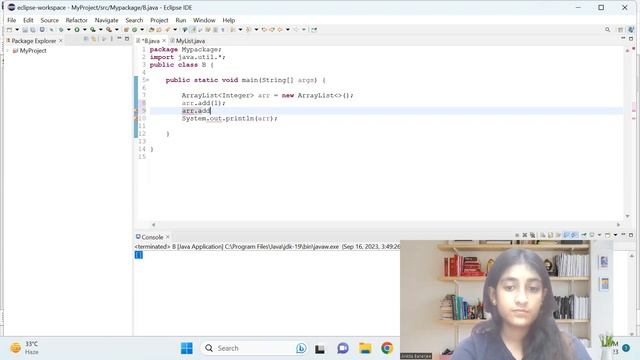Click the green Run button in the toolbar
The width and height of the screenshot is (640, 360).
pyautogui.click(x=77, y=29)
